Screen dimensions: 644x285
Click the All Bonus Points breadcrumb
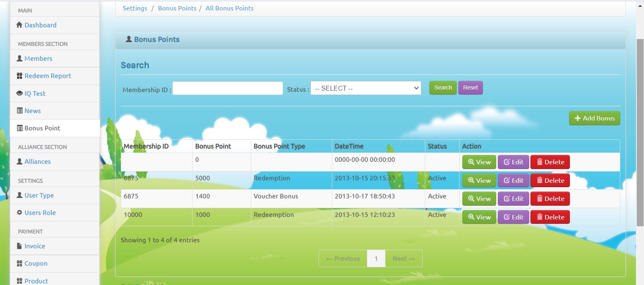click(230, 8)
